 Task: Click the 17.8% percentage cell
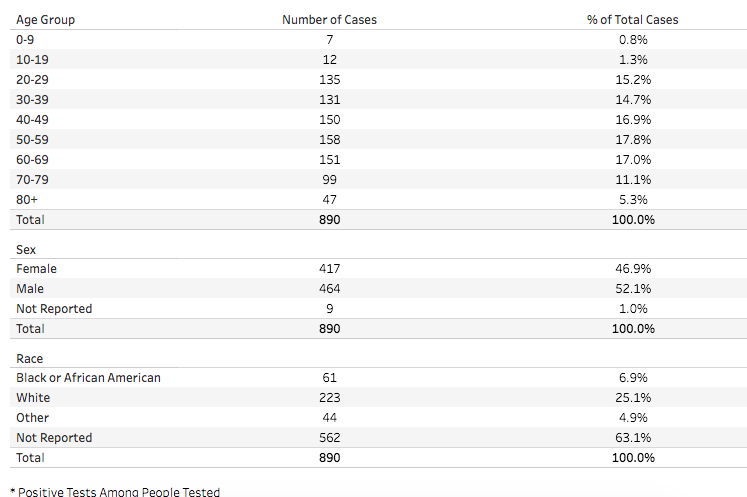point(634,139)
